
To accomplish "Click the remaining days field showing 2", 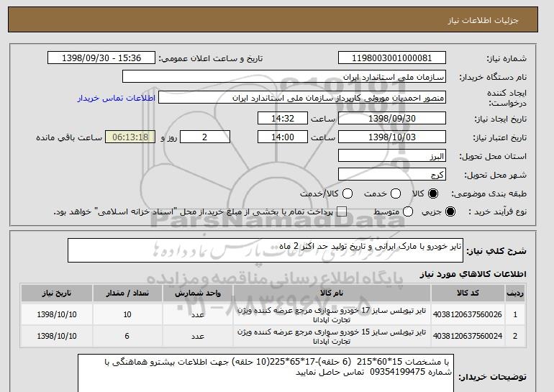I will coord(205,137).
